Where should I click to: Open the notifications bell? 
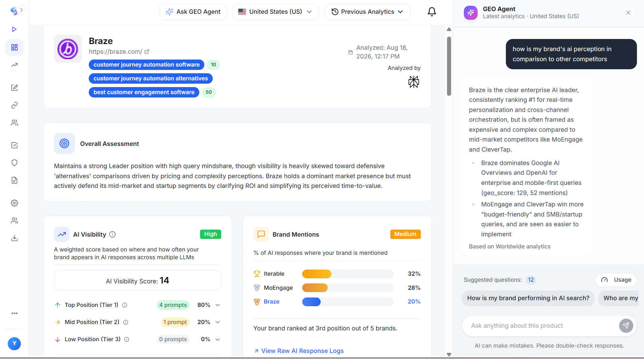tap(432, 12)
